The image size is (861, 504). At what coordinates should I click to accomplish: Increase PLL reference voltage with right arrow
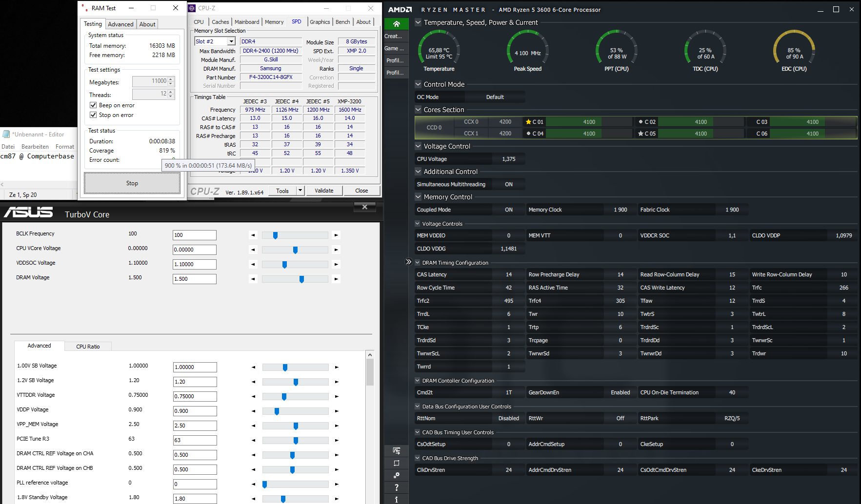coord(337,485)
